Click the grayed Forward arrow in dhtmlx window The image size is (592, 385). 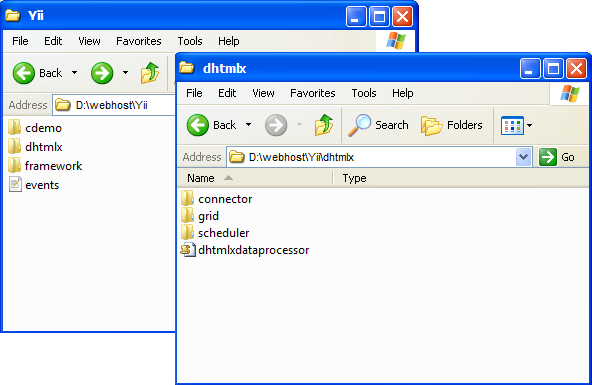(276, 125)
